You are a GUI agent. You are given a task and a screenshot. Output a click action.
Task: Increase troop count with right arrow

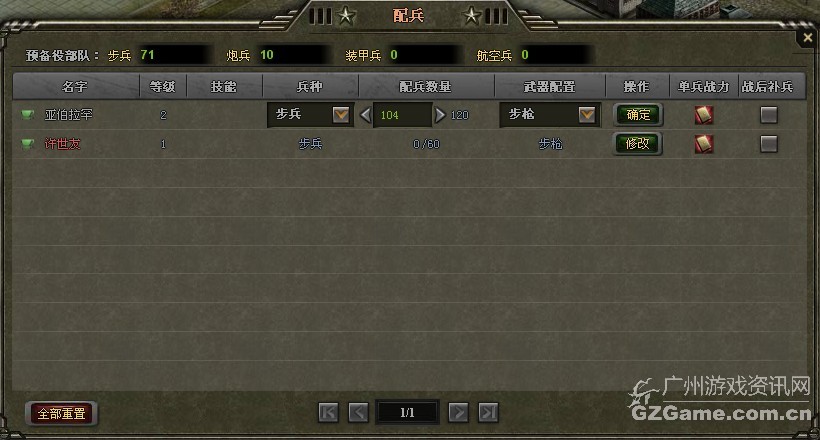coord(440,115)
